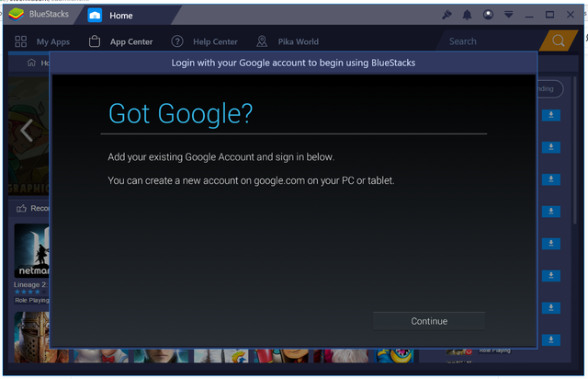Viewport: 588px width, 379px height.
Task: Open notifications bell icon
Action: (467, 15)
